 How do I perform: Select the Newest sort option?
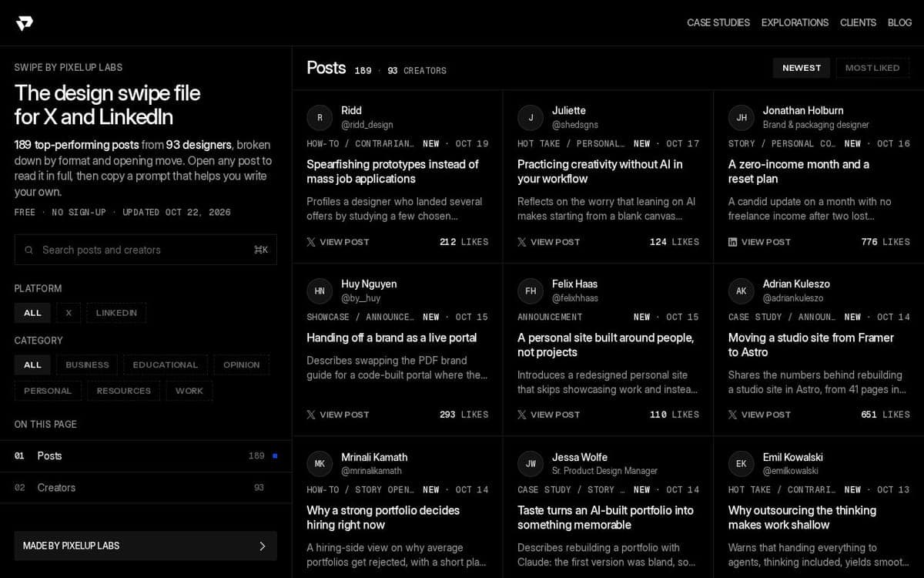[802, 68]
